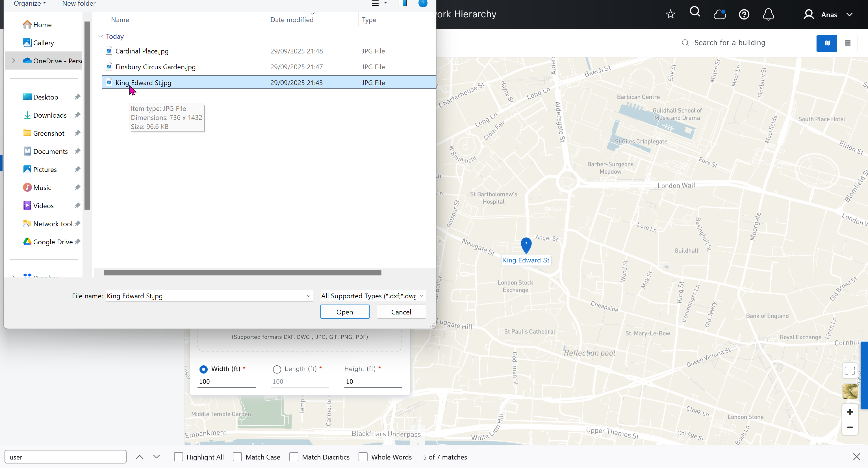Click New folder in toolbar

pyautogui.click(x=79, y=3)
